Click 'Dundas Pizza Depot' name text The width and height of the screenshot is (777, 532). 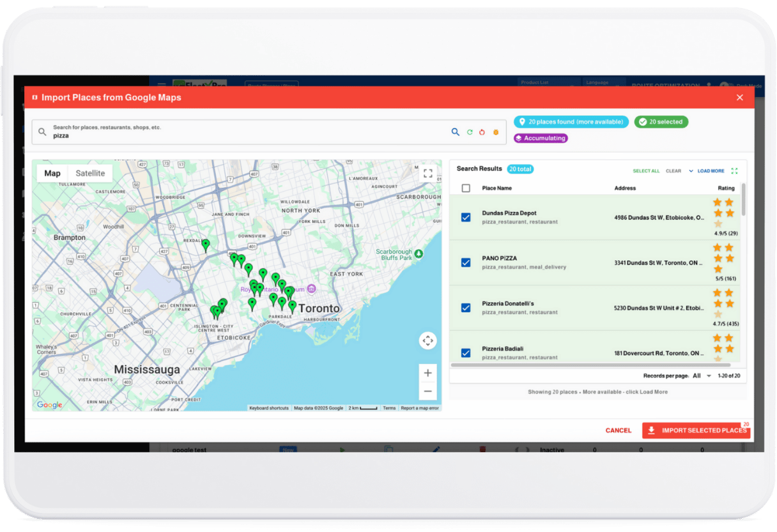coord(509,213)
